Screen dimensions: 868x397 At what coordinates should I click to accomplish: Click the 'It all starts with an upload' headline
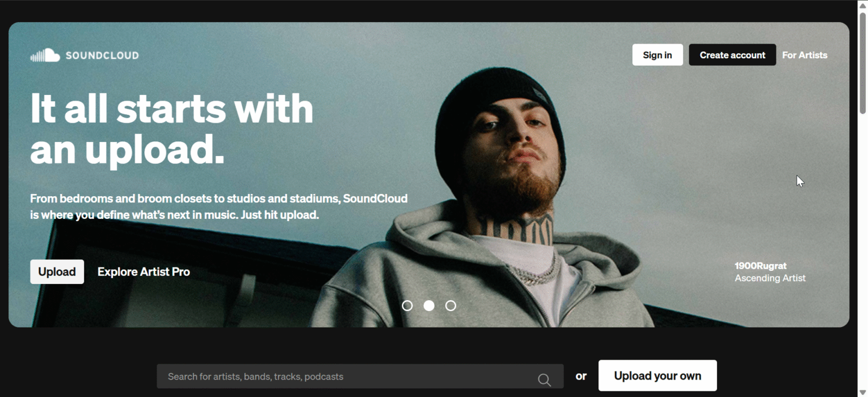pyautogui.click(x=172, y=128)
